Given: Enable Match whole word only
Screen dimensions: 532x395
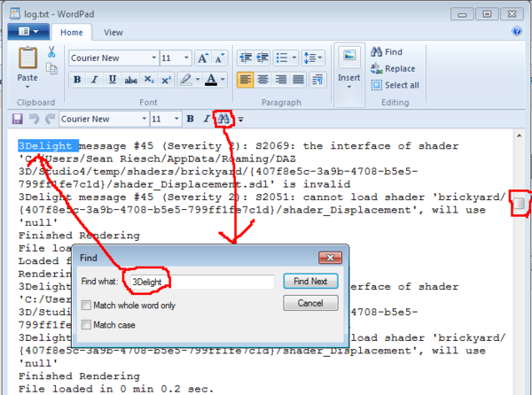Looking at the screenshot, I should [86, 306].
